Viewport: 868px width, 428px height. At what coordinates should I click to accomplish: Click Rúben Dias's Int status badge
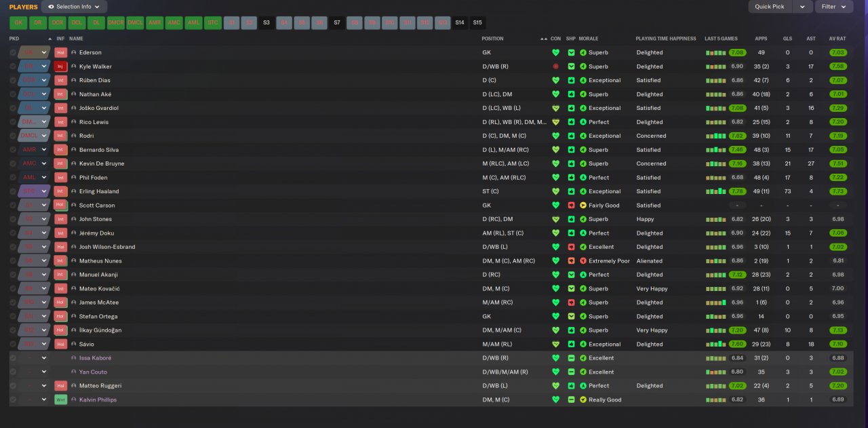pos(60,80)
